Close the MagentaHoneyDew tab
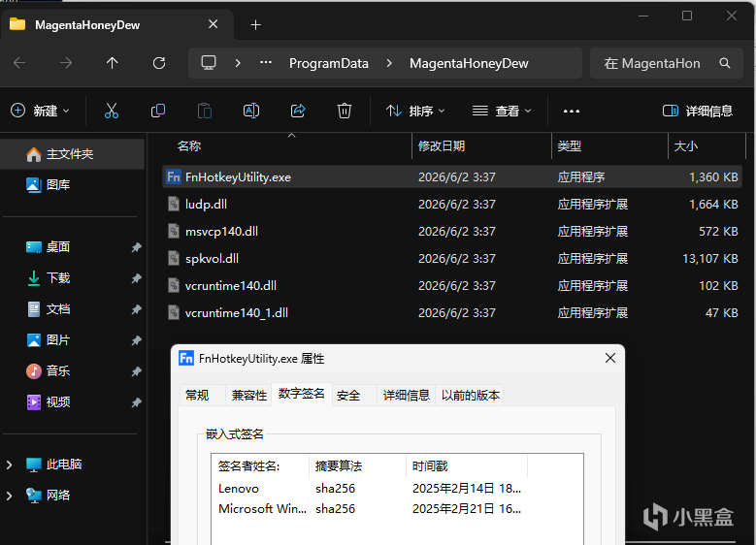 click(x=214, y=24)
